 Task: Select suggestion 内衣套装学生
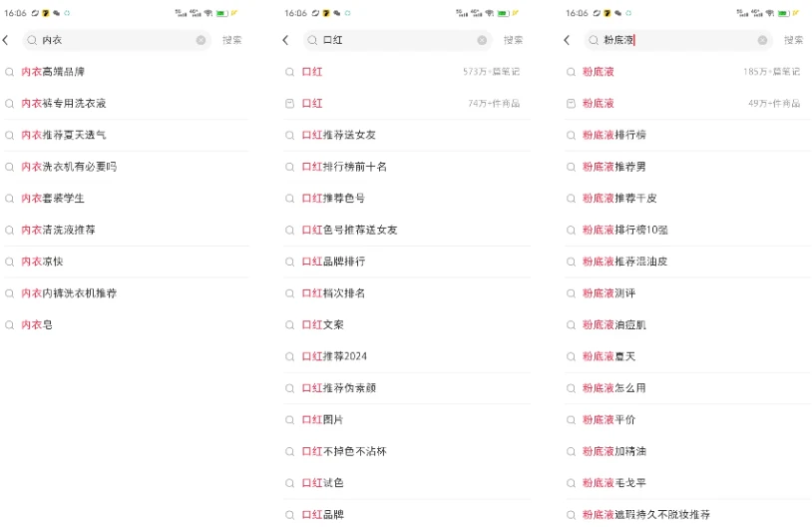(x=53, y=198)
